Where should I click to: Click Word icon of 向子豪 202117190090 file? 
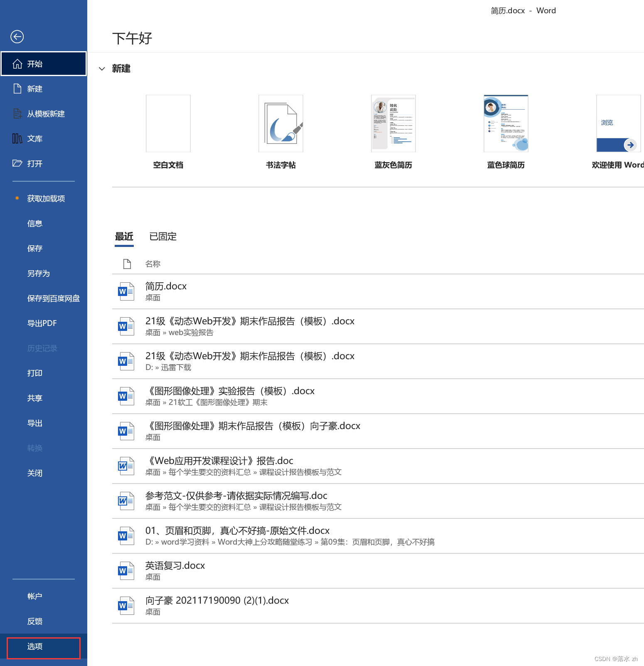point(126,606)
